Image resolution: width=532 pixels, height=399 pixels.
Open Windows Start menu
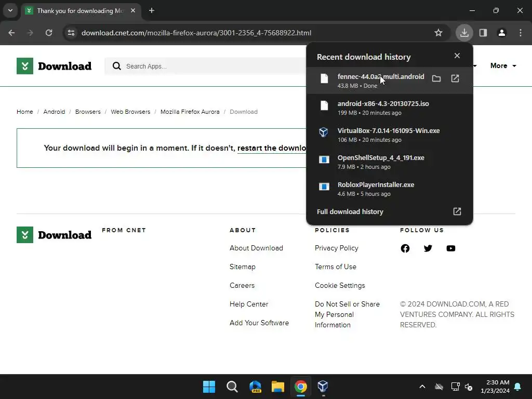coord(209,387)
